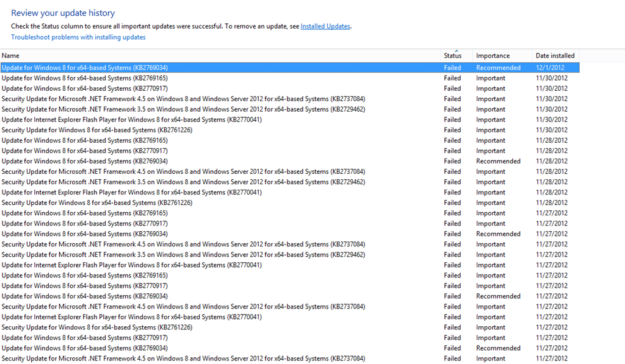Screen dimensions: 625x364
Task: Sort the list by the Name column header
Action: click(x=220, y=55)
